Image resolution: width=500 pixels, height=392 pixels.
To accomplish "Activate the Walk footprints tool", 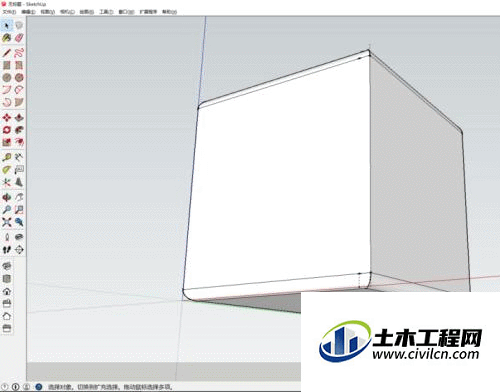I will (x=7, y=249).
